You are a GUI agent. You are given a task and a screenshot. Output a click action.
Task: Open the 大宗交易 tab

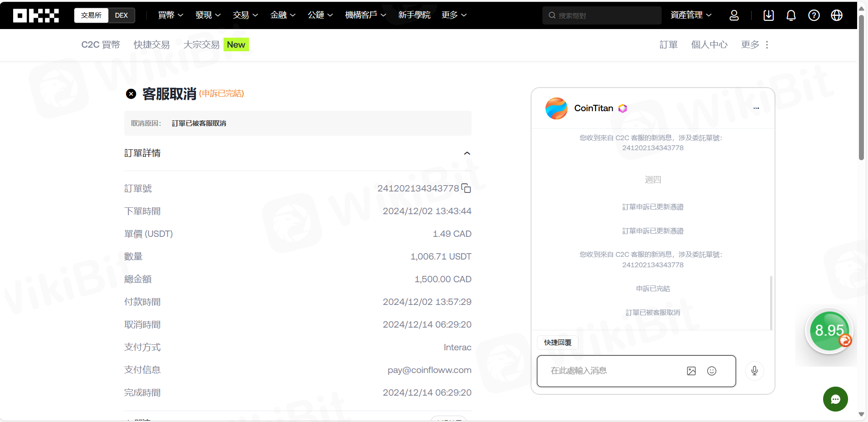[201, 45]
